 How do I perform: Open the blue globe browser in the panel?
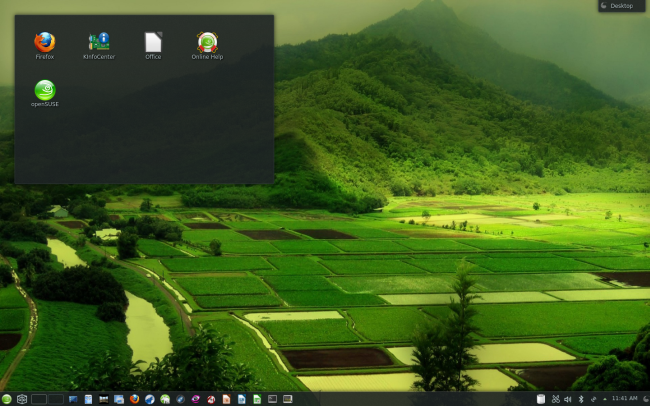[150, 399]
